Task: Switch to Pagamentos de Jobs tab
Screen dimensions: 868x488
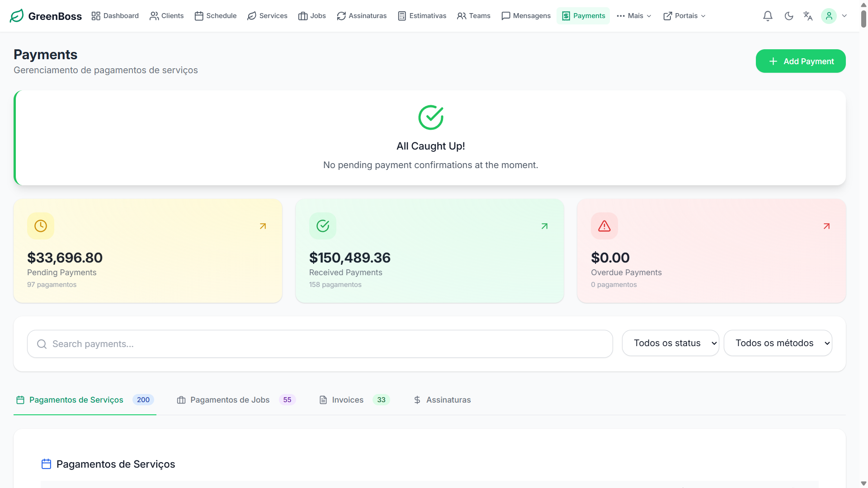Action: pyautogui.click(x=230, y=400)
